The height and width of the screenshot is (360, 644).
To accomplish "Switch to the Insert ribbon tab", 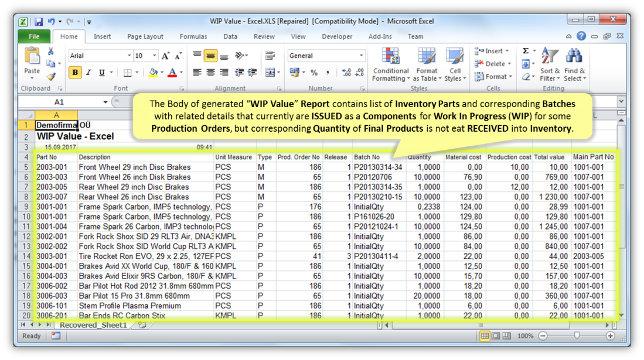I will tap(103, 36).
